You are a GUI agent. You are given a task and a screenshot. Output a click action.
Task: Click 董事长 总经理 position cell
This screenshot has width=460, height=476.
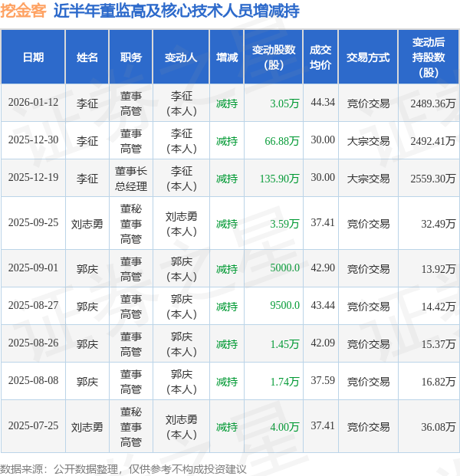(x=131, y=179)
